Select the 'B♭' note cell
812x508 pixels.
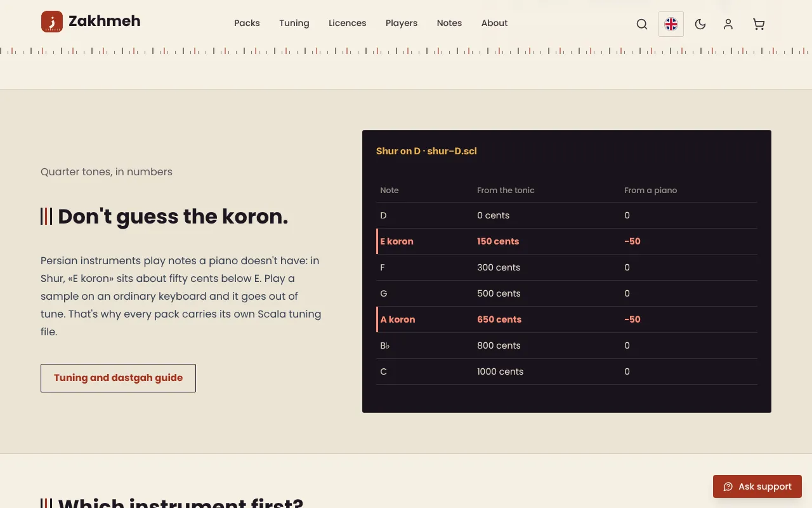point(385,345)
